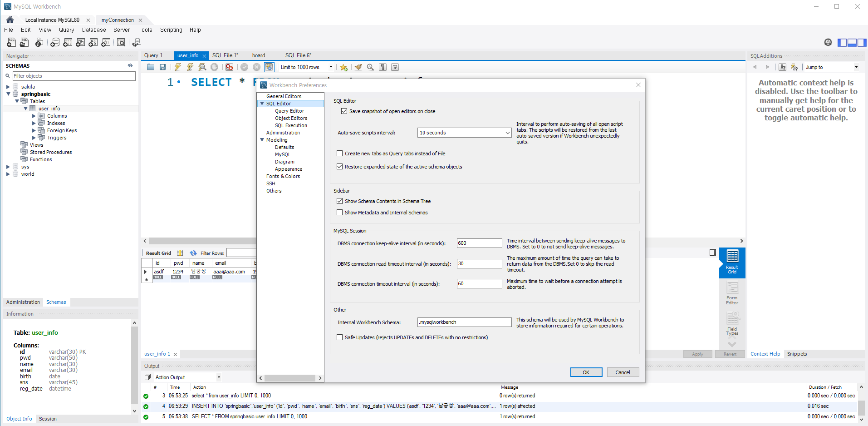
Task: Enable Show Metadata and Internal Schemas
Action: click(x=339, y=212)
